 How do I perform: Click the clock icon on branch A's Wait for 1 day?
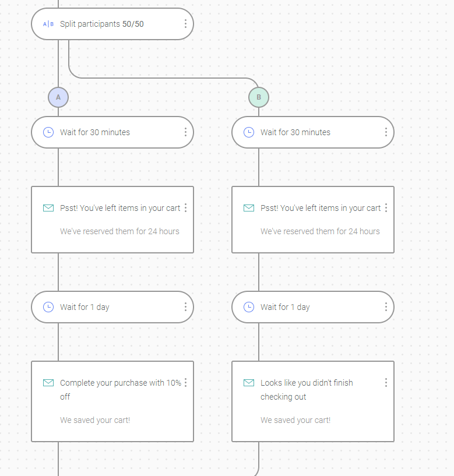pos(48,307)
